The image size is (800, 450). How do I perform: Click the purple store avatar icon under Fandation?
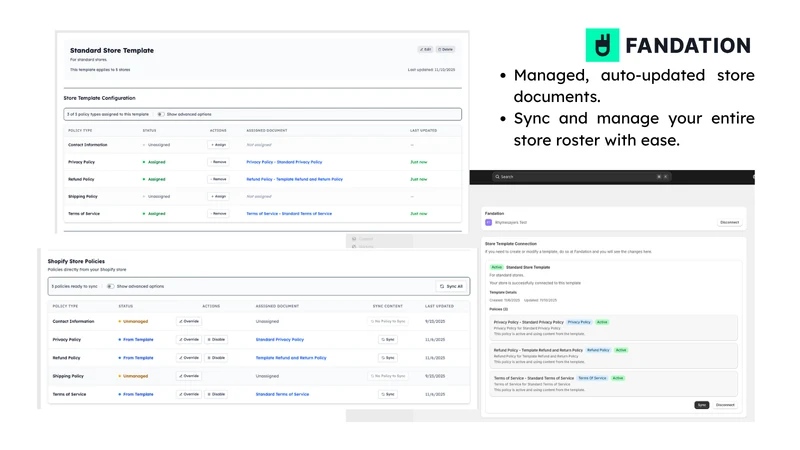coord(488,222)
